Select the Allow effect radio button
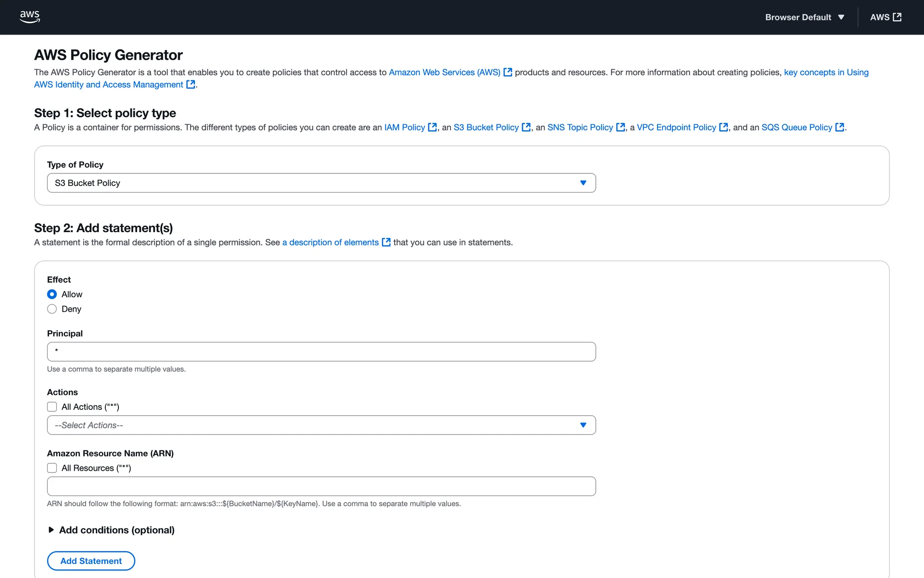 point(52,294)
